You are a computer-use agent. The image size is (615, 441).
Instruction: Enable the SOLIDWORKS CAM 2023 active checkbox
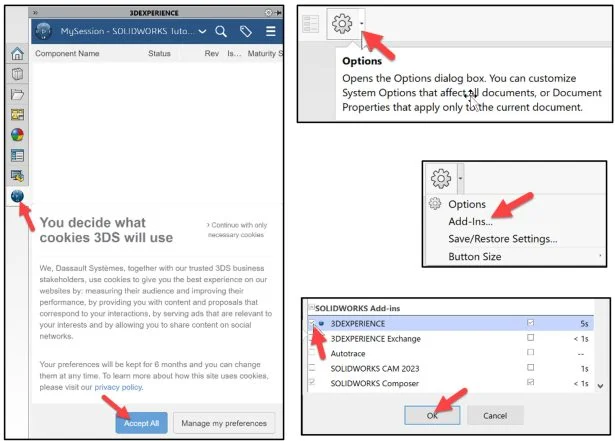coord(312,368)
